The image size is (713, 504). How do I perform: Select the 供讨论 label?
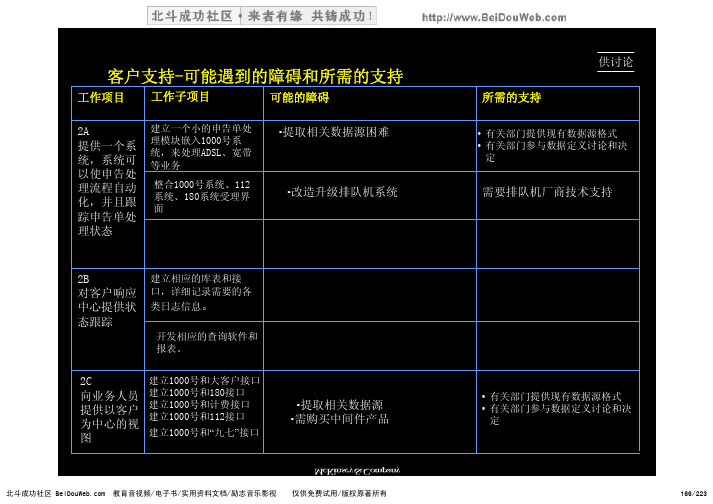pyautogui.click(x=615, y=61)
